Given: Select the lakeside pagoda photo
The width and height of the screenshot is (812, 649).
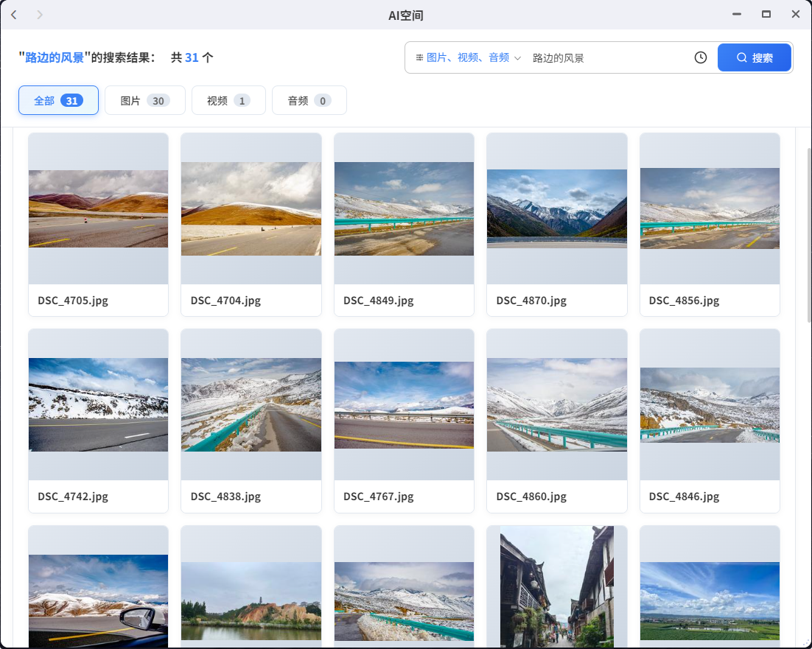Looking at the screenshot, I should point(251,601).
